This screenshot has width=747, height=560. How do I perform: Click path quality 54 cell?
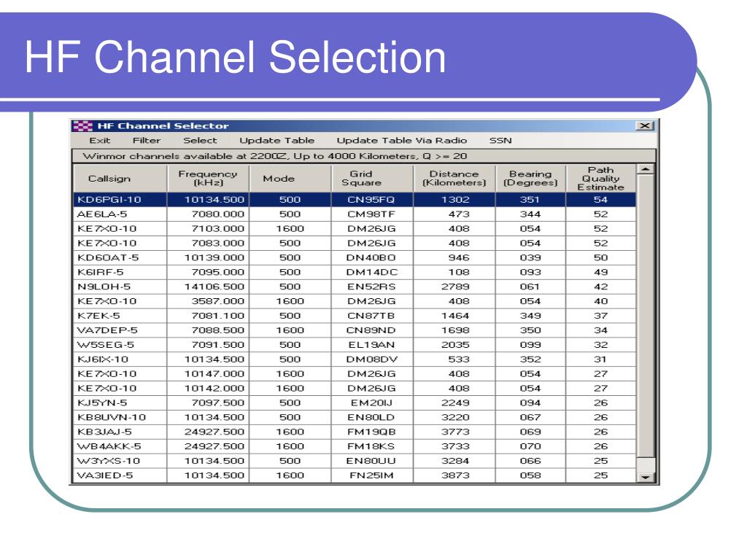pos(601,200)
